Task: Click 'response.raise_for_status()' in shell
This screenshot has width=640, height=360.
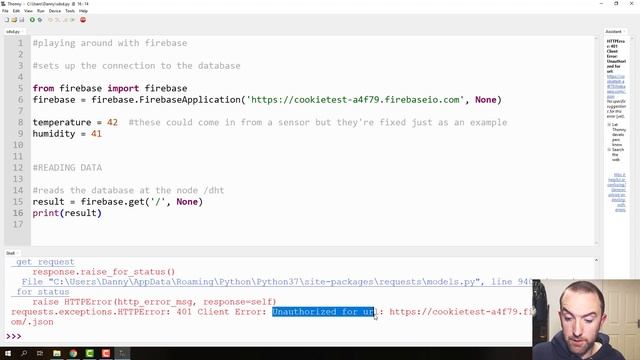Action: [104, 272]
